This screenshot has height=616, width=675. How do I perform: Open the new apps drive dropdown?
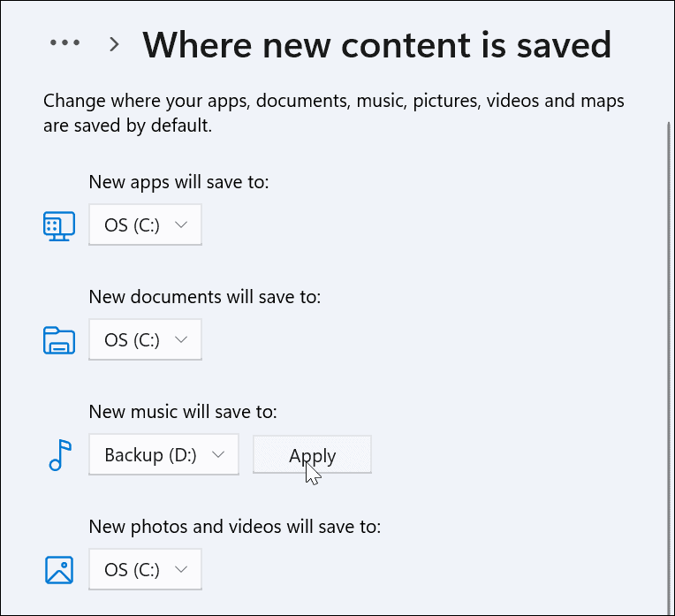pyautogui.click(x=145, y=225)
